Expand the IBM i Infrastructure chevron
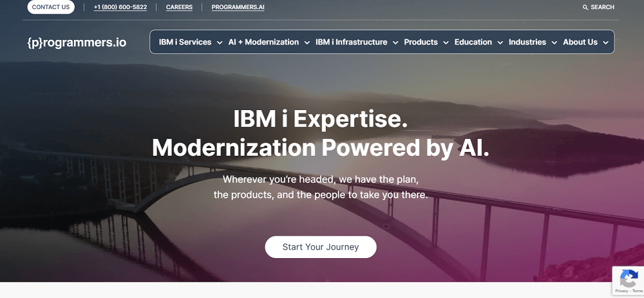This screenshot has width=644, height=298. pyautogui.click(x=396, y=42)
